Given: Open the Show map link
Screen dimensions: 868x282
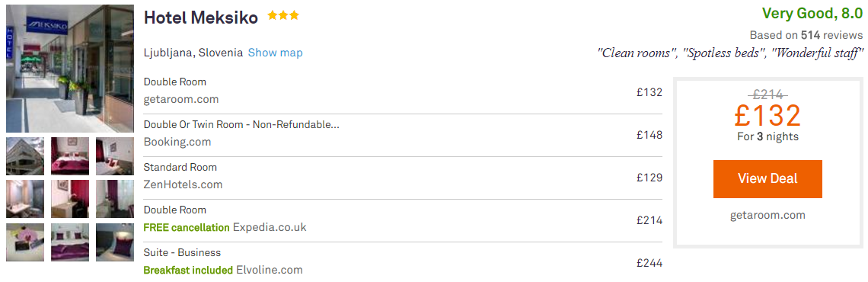Looking at the screenshot, I should [275, 53].
